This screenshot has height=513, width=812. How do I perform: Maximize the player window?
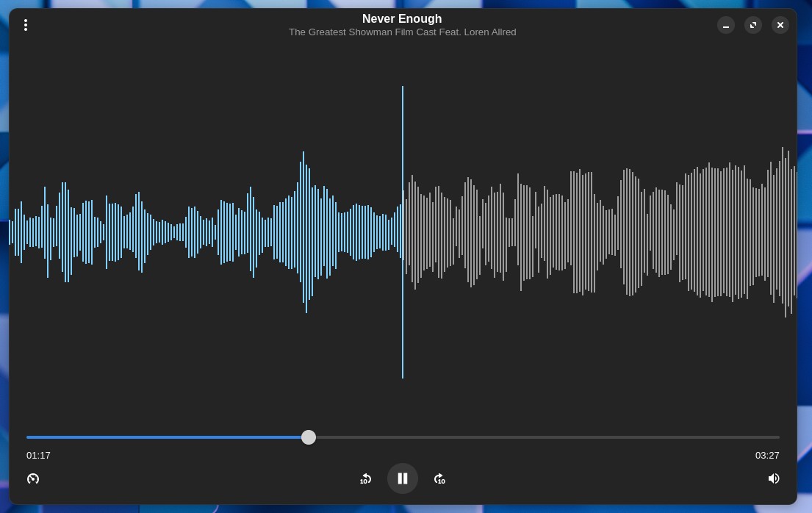753,25
